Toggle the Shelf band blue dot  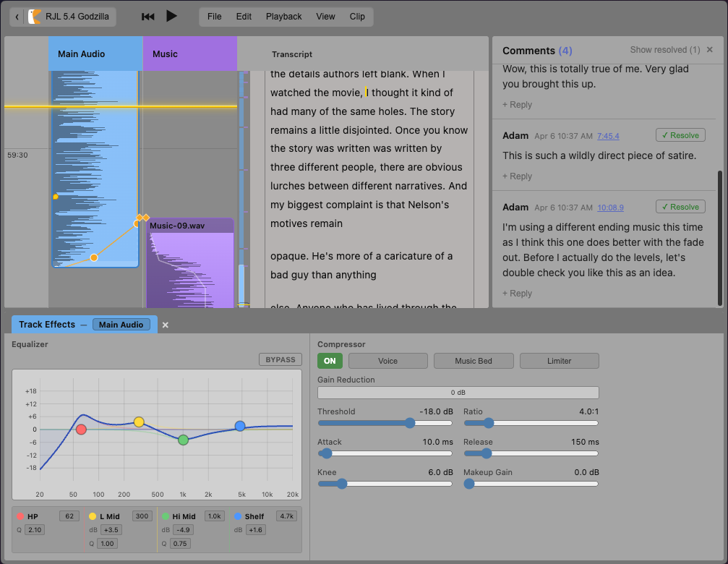[x=238, y=516]
